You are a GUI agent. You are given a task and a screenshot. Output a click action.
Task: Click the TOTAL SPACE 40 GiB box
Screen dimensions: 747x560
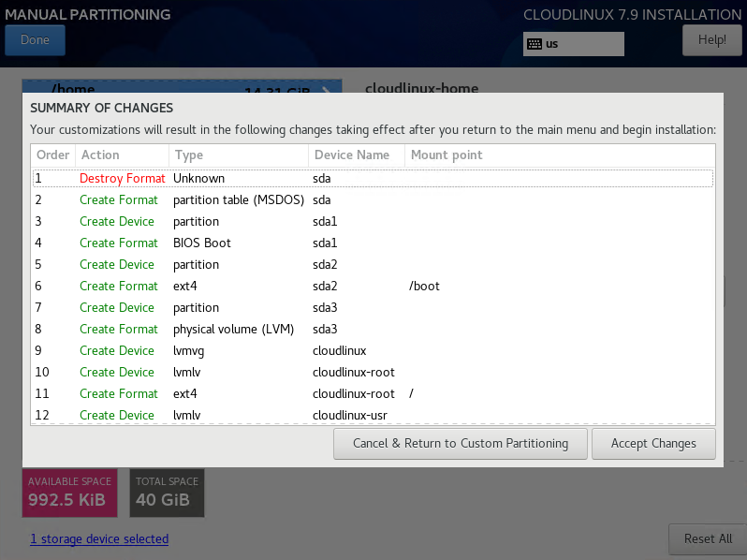(167, 493)
